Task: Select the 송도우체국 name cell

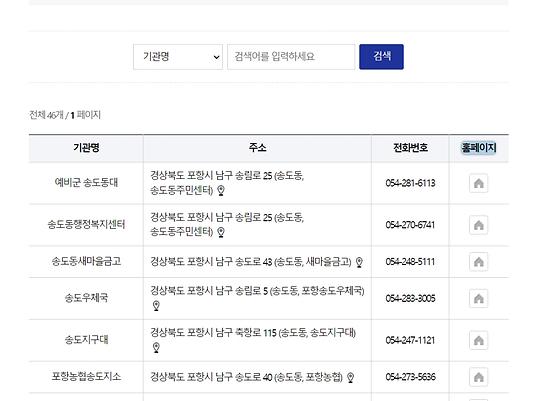Action: (x=86, y=298)
